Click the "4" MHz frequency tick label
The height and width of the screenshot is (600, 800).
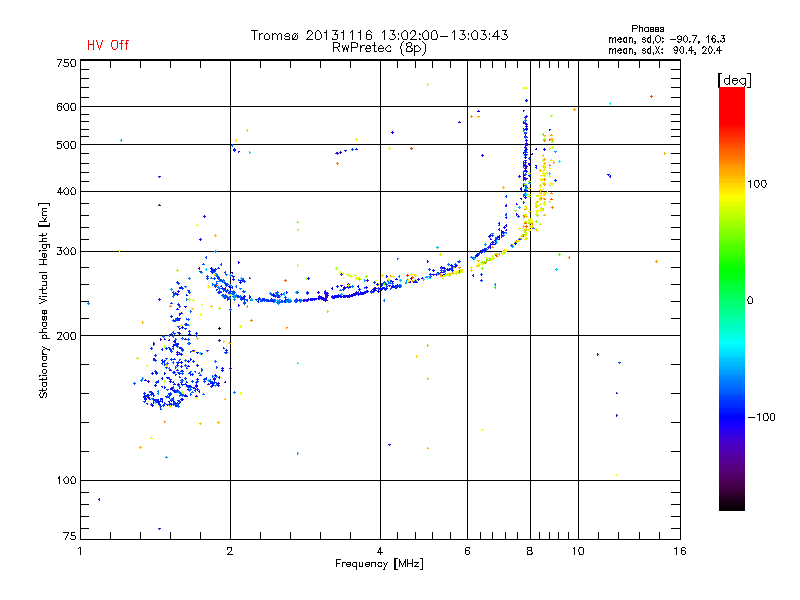pyautogui.click(x=380, y=551)
